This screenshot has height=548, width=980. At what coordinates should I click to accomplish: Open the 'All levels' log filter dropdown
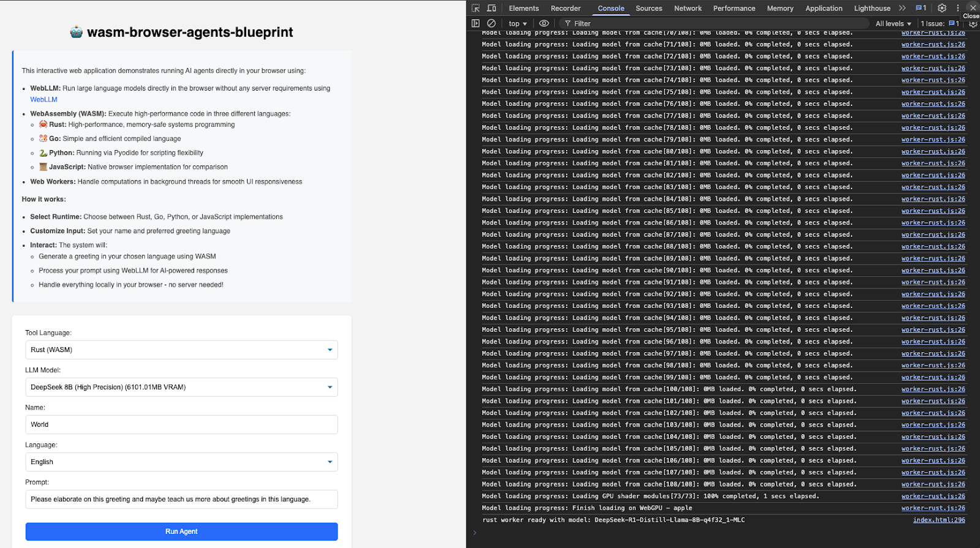[893, 23]
